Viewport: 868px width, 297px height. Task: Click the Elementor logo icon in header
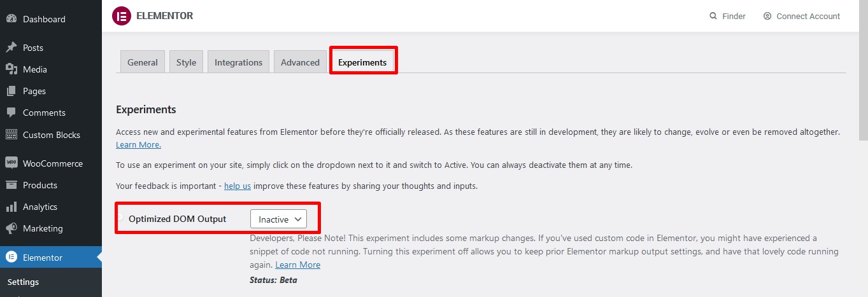point(121,16)
